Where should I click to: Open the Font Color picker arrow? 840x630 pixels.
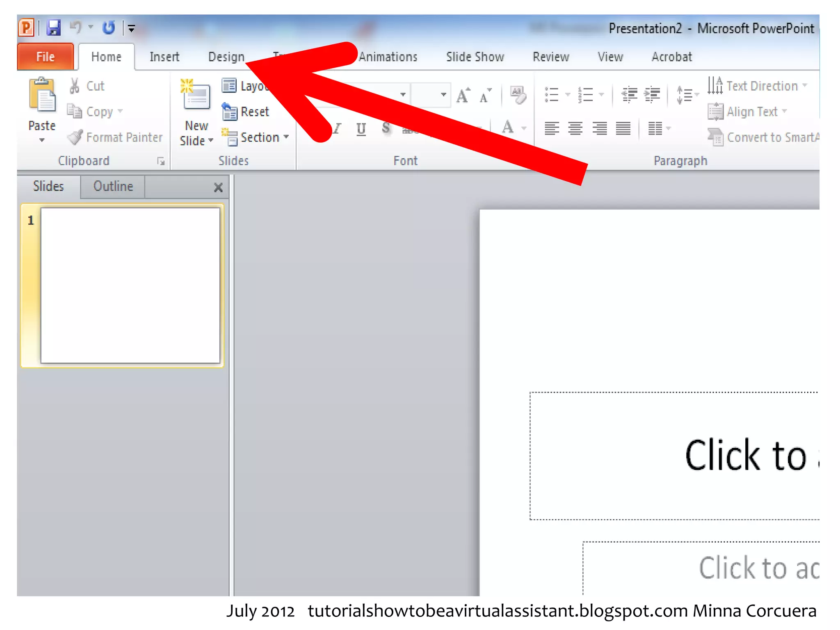524,128
